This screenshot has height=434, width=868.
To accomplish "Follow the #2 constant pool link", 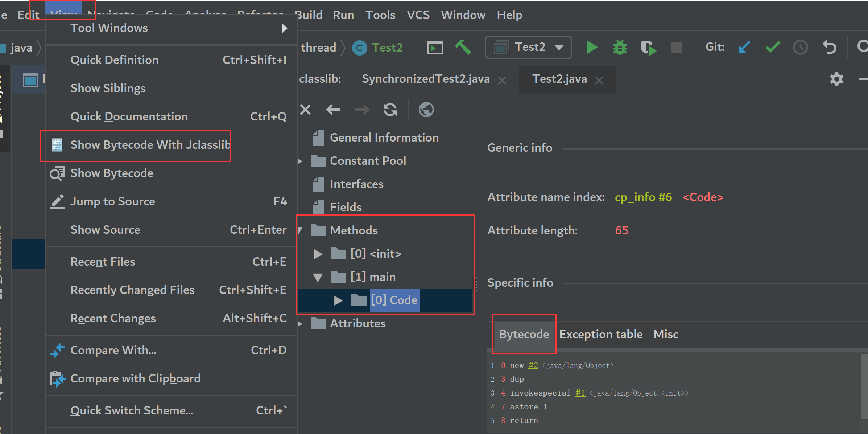I will coord(533,365).
